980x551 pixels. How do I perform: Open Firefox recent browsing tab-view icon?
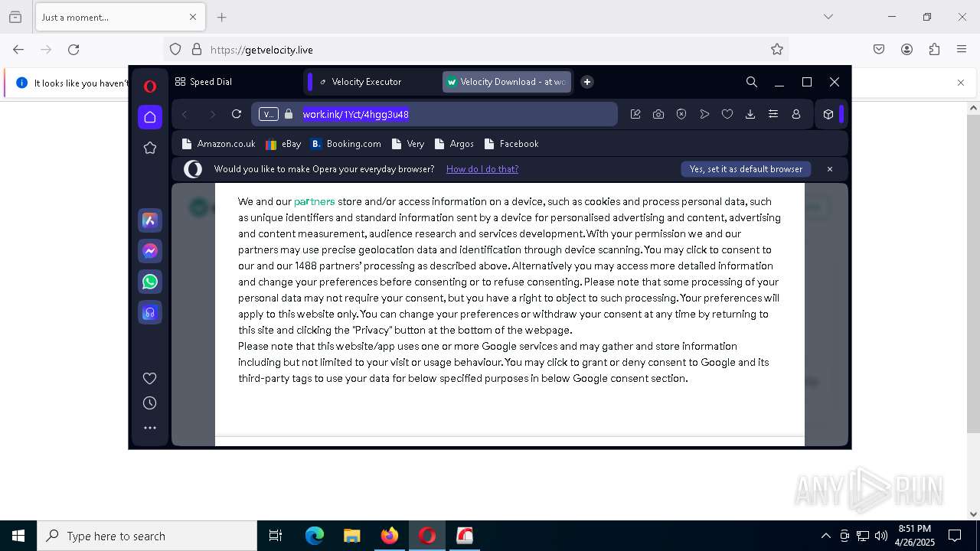click(15, 17)
